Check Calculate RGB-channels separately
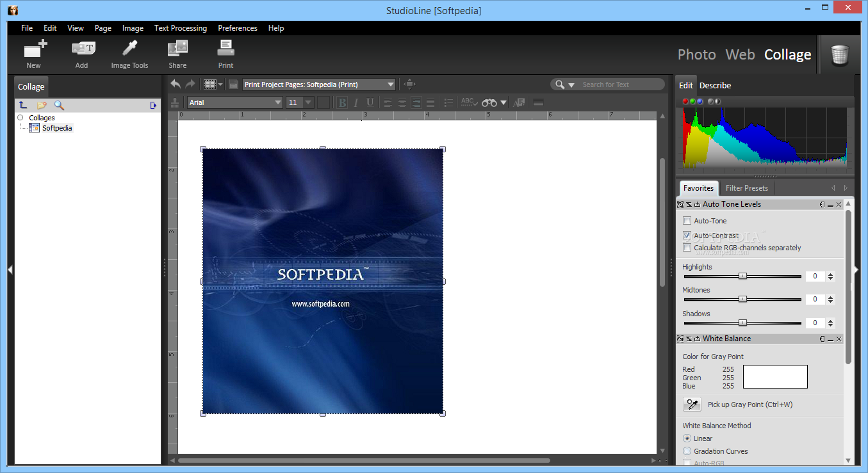Image resolution: width=868 pixels, height=473 pixels. (x=687, y=248)
